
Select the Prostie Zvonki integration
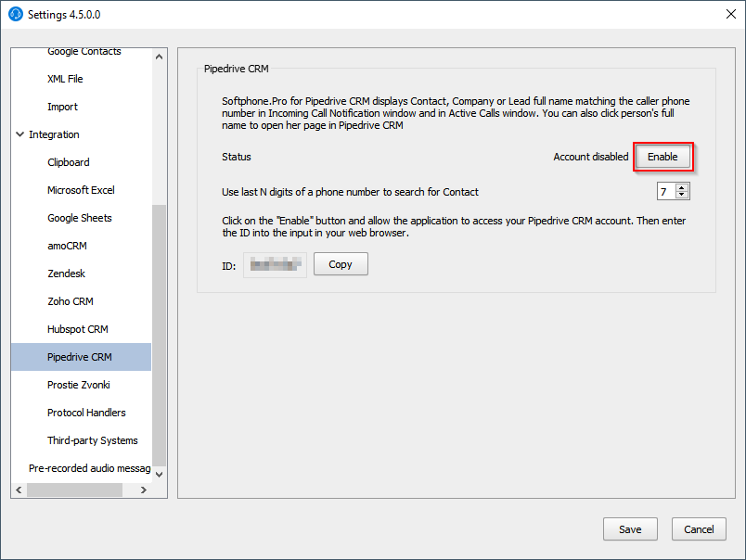79,385
